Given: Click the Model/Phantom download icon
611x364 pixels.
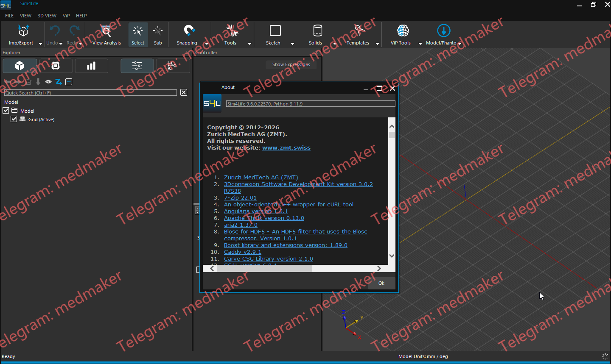Looking at the screenshot, I should pyautogui.click(x=443, y=31).
